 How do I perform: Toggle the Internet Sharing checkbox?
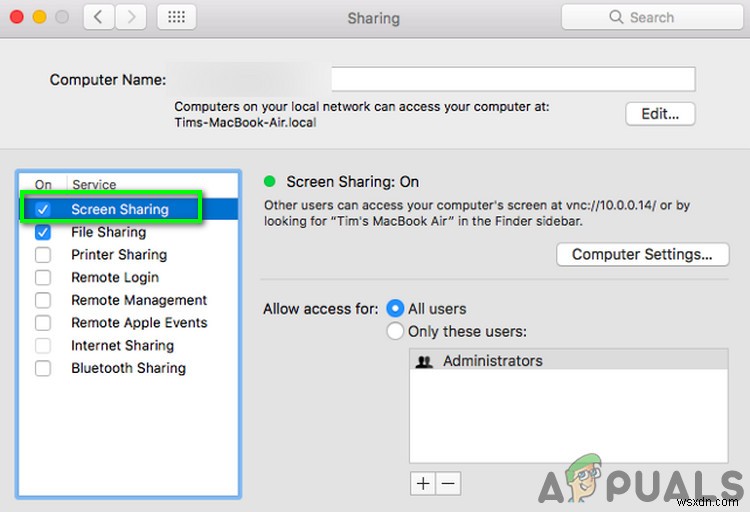43,345
